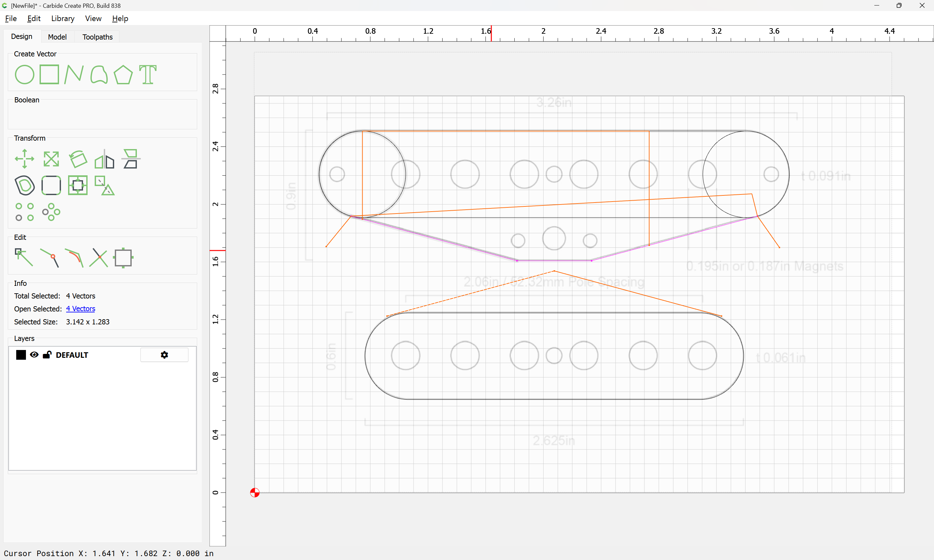Screen dimensions: 934x560
Task: Click the 't 0.091in' thickness label
Action: [x=826, y=176]
